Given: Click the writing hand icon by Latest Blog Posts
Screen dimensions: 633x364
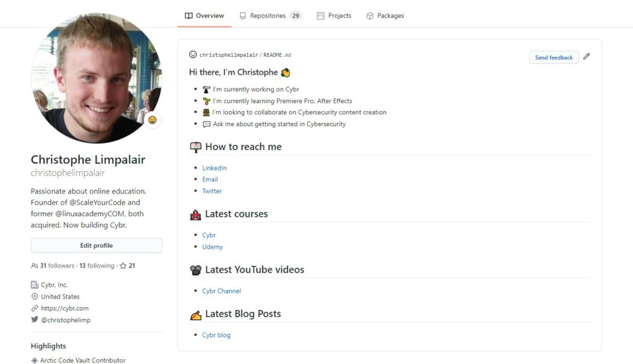Looking at the screenshot, I should pyautogui.click(x=195, y=315).
